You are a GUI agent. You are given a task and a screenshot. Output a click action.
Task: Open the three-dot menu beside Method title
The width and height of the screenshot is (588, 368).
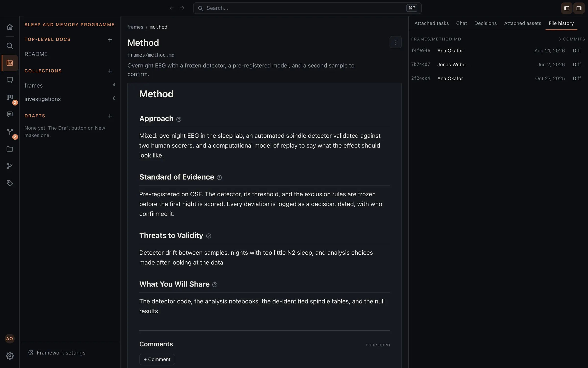[395, 42]
